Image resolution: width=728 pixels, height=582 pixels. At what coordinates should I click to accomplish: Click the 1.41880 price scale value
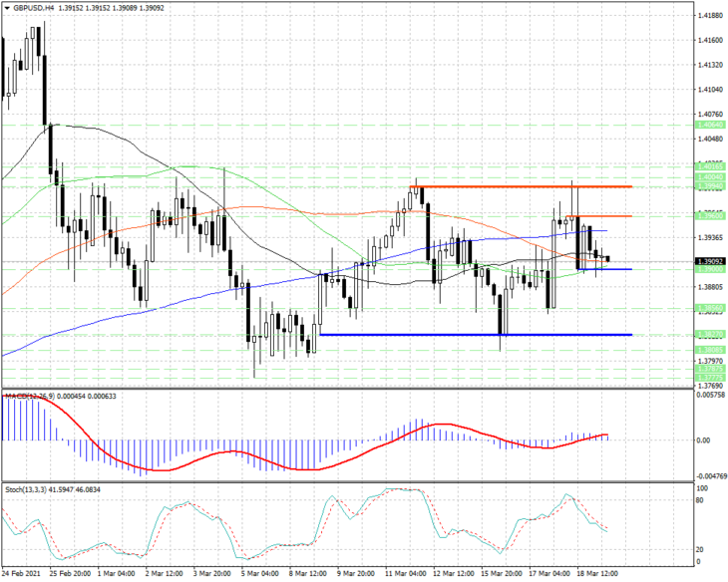coord(710,16)
